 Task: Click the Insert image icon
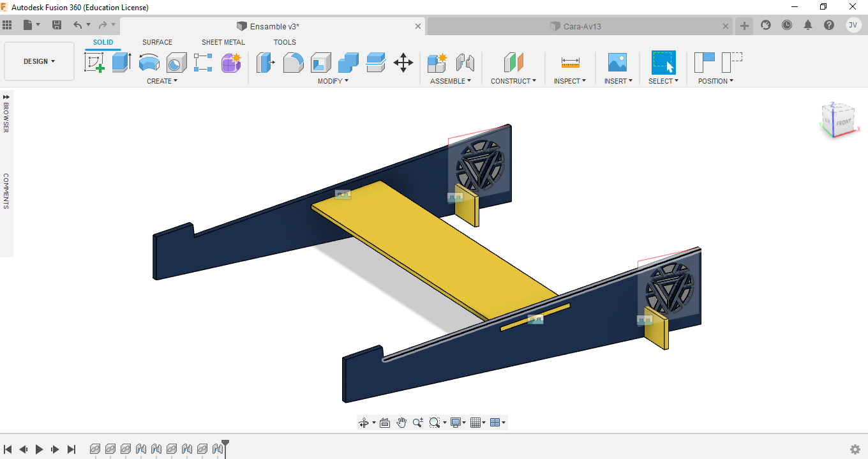coord(617,63)
